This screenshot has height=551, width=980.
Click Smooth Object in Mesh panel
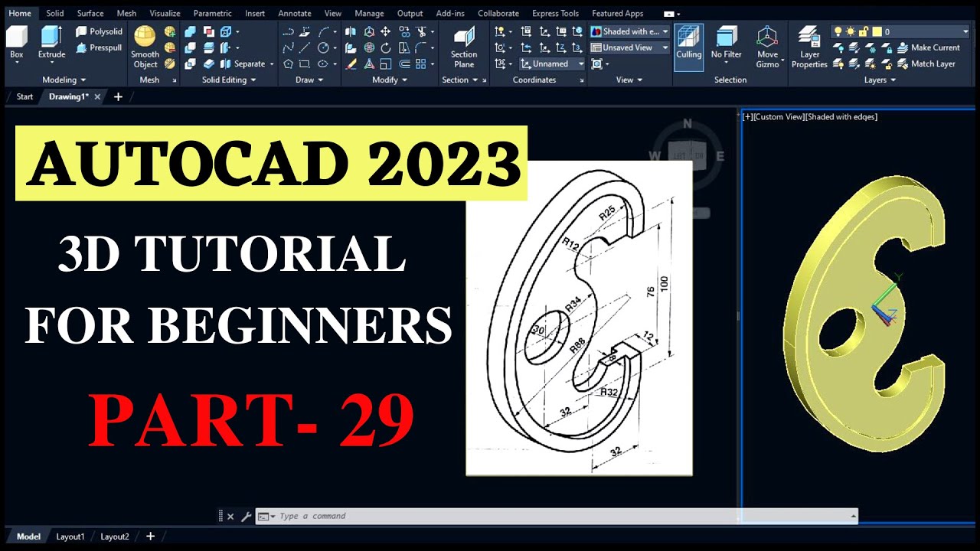point(145,47)
